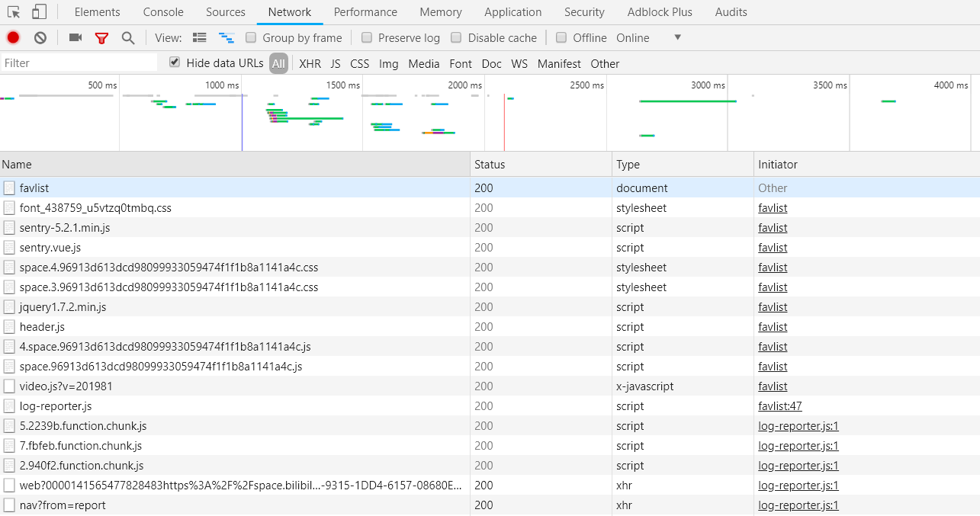Screen dimensions: 980x516
Task: Open the Console tab
Action: (x=163, y=12)
